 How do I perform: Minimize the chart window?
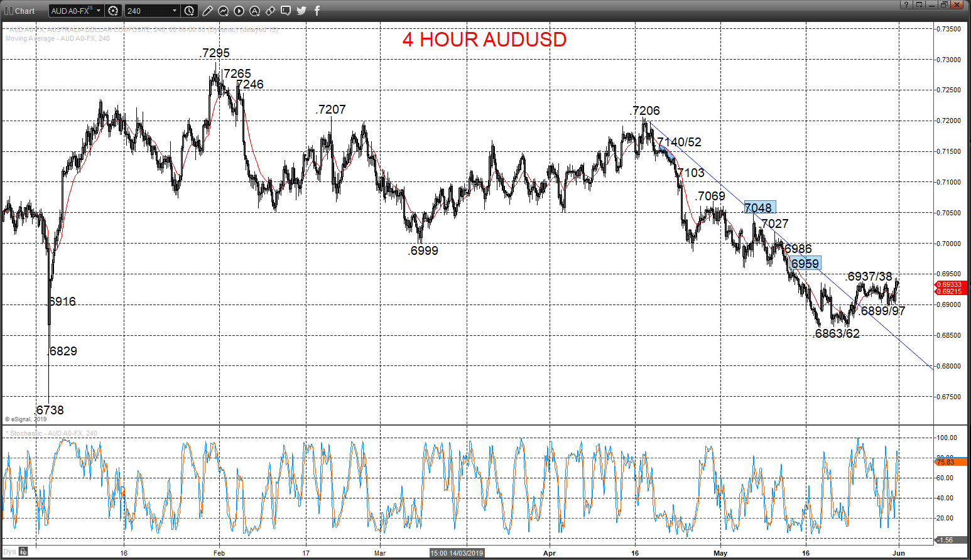[931, 5]
